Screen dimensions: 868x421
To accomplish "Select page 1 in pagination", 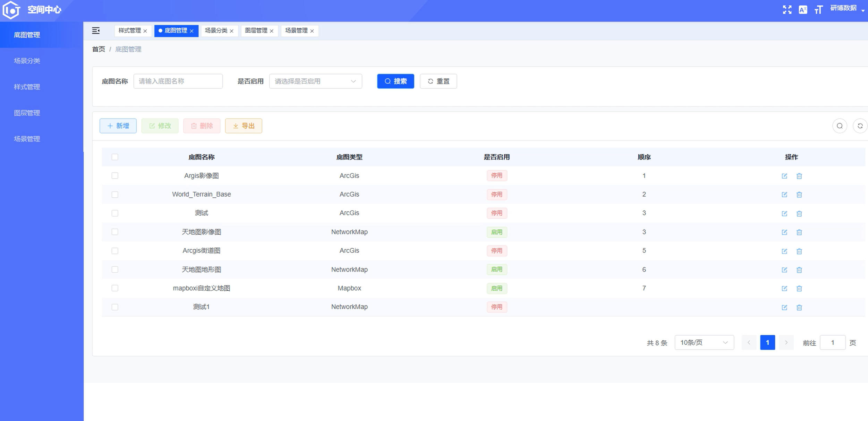I will tap(767, 343).
